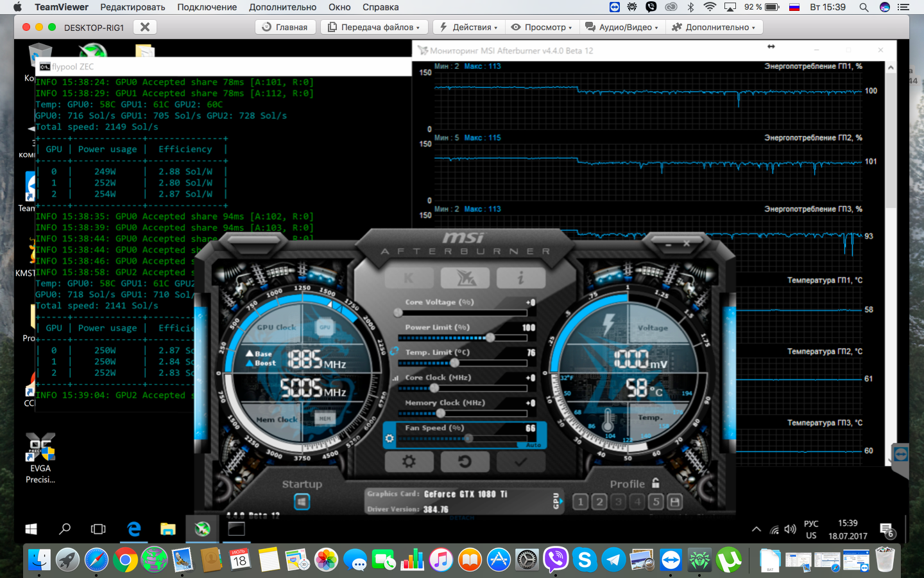This screenshot has height=578, width=924.
Task: Click the MEM chip icon on the clock gauge
Action: (325, 418)
